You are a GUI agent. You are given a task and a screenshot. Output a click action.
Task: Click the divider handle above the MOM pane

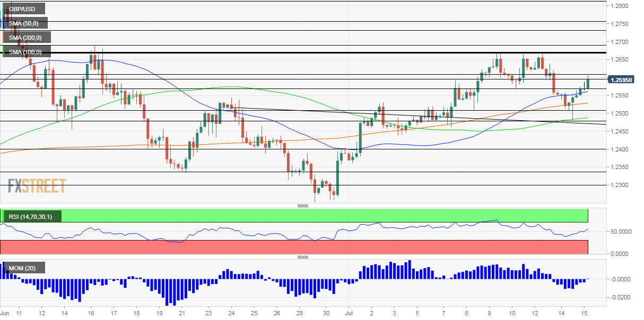coord(303,257)
